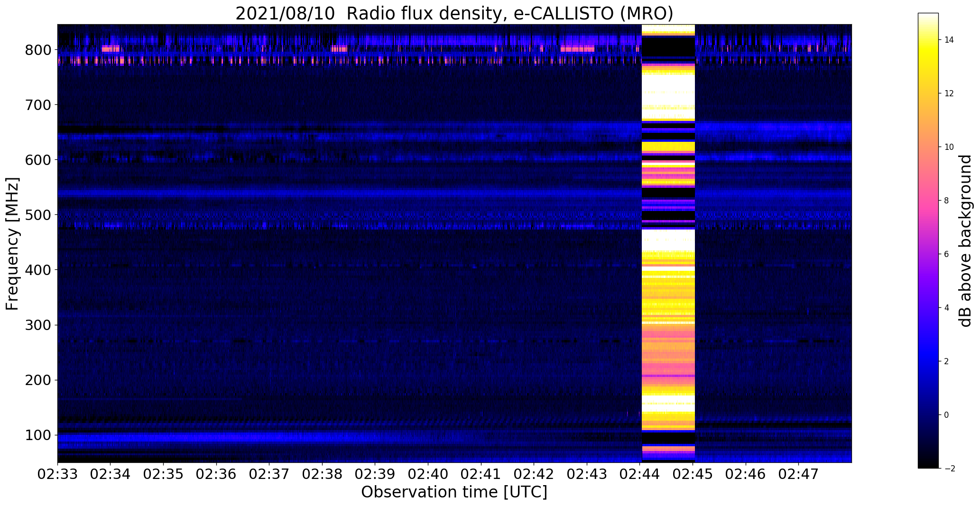
Task: Click the 02:39 time tick label
Action: pyautogui.click(x=375, y=474)
